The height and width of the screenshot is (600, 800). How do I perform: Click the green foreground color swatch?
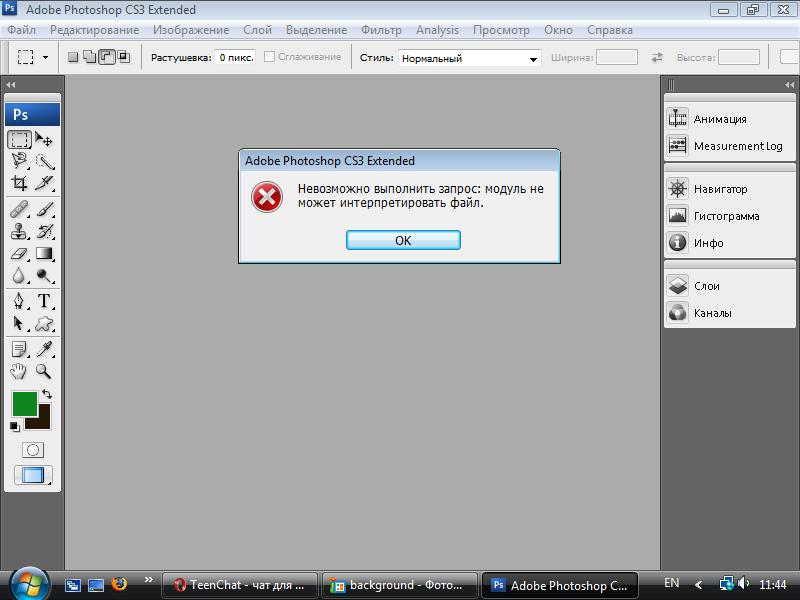click(24, 404)
